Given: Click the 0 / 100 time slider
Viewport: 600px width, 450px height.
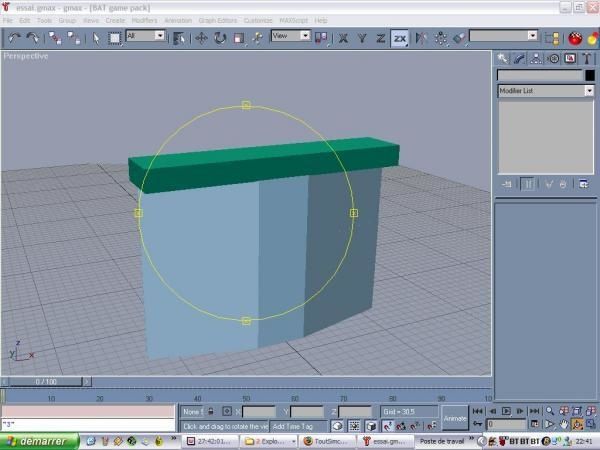Looking at the screenshot, I should 46,382.
